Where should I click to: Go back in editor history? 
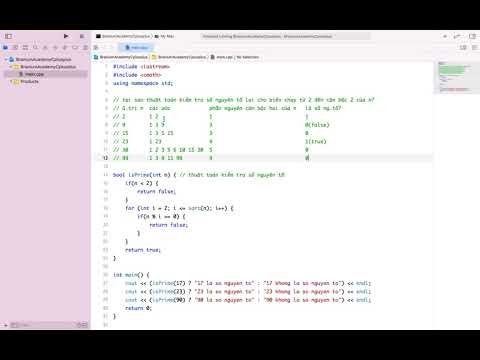105,48
